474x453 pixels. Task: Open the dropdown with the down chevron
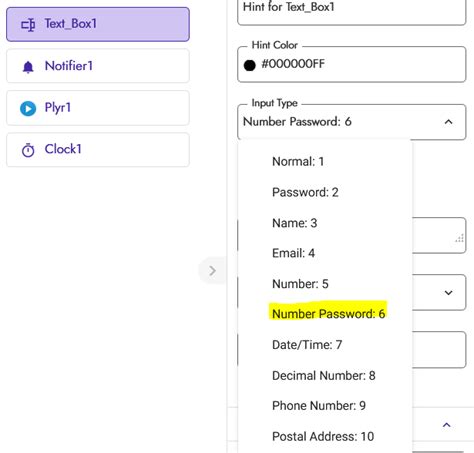pyautogui.click(x=449, y=293)
